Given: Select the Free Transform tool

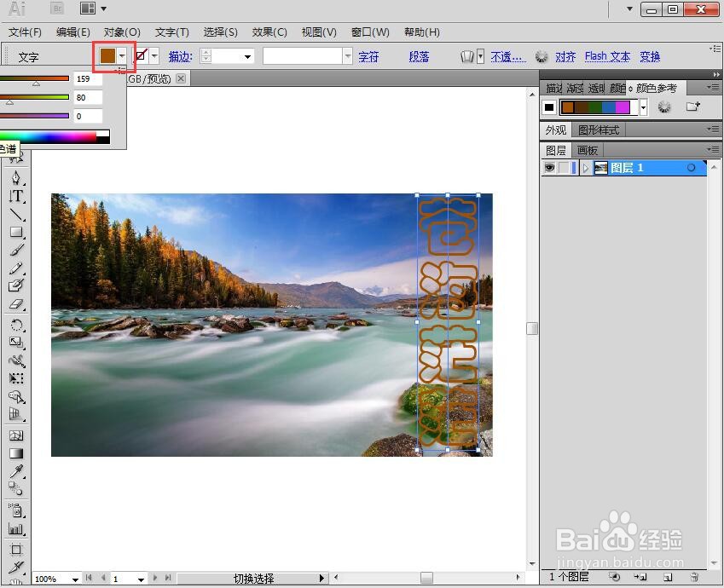Looking at the screenshot, I should click(16, 379).
